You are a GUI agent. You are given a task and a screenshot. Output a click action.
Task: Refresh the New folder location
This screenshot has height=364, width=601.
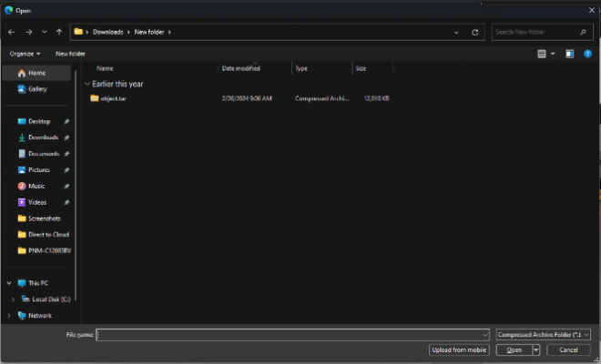click(x=474, y=32)
